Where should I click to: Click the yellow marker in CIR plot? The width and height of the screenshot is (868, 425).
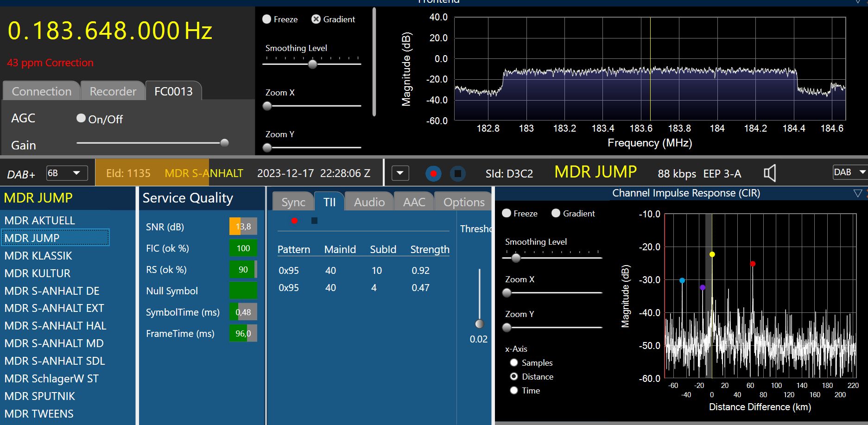pos(712,254)
